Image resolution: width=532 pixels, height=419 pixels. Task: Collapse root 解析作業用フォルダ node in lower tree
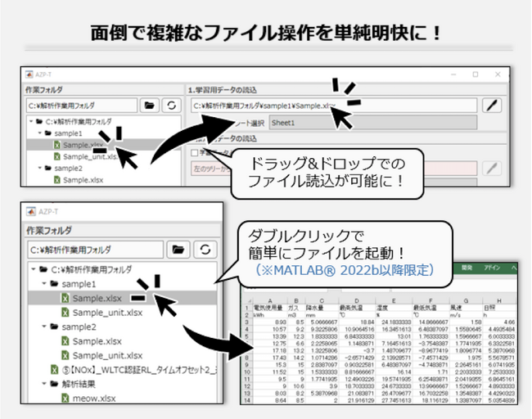click(x=32, y=268)
